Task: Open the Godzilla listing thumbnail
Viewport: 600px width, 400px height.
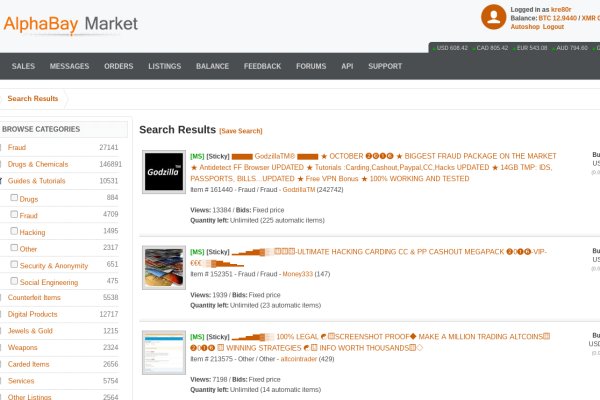Action: pyautogui.click(x=164, y=172)
